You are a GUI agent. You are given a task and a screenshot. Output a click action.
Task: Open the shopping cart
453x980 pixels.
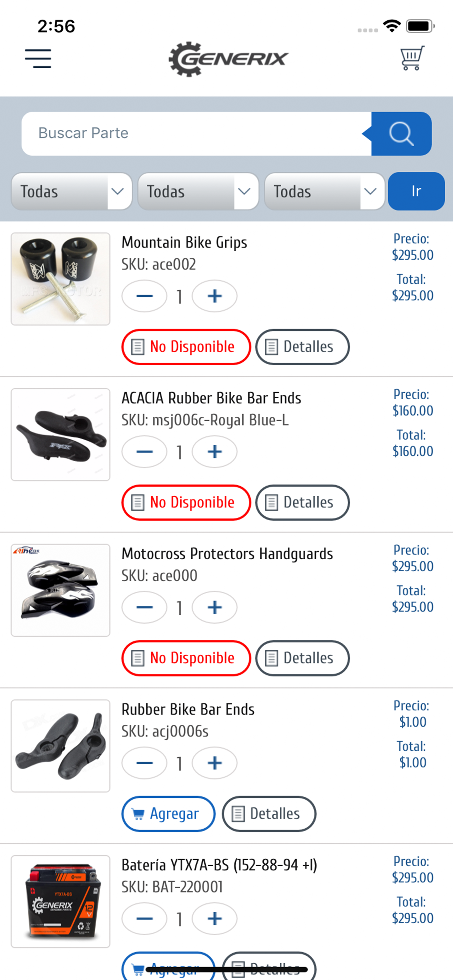tap(412, 58)
